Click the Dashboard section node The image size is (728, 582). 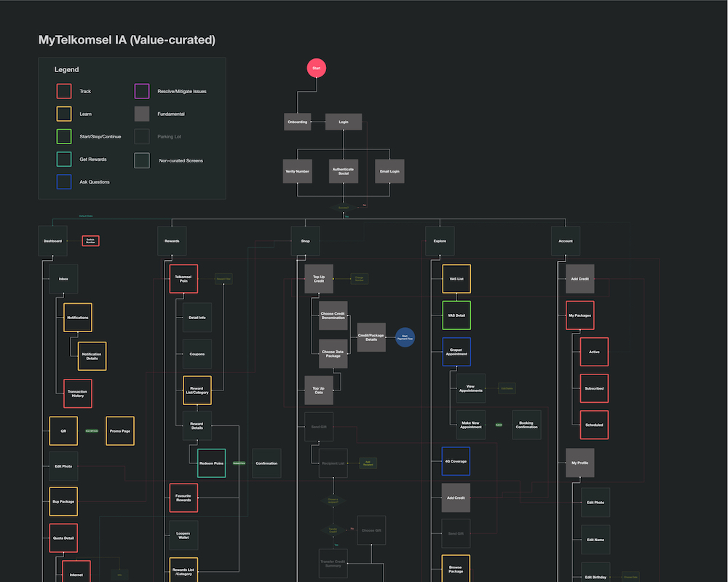(x=52, y=240)
